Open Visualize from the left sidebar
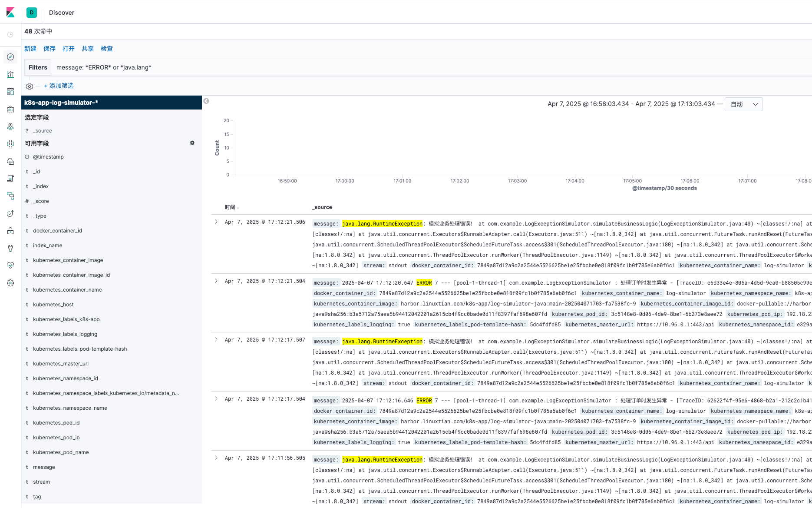 10,74
